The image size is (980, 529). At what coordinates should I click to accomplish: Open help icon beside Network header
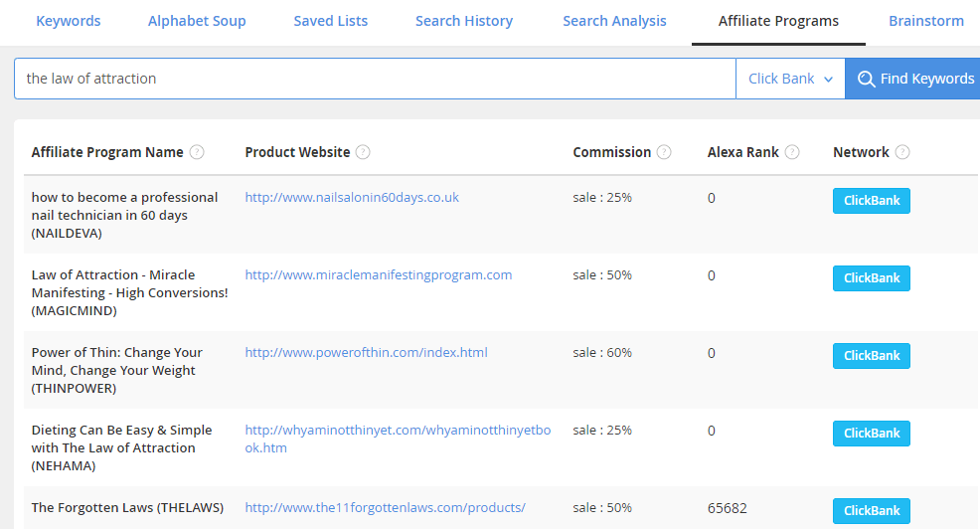click(902, 152)
